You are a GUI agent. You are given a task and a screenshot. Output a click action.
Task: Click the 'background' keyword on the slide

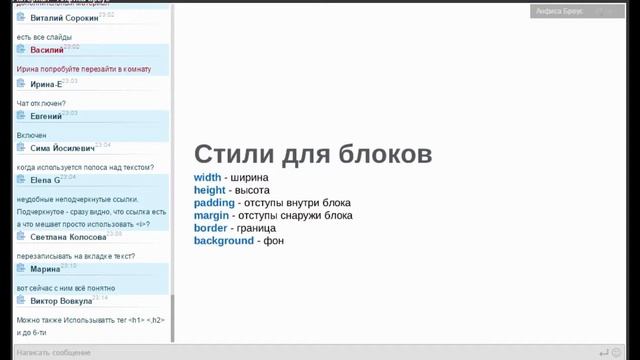tap(224, 241)
